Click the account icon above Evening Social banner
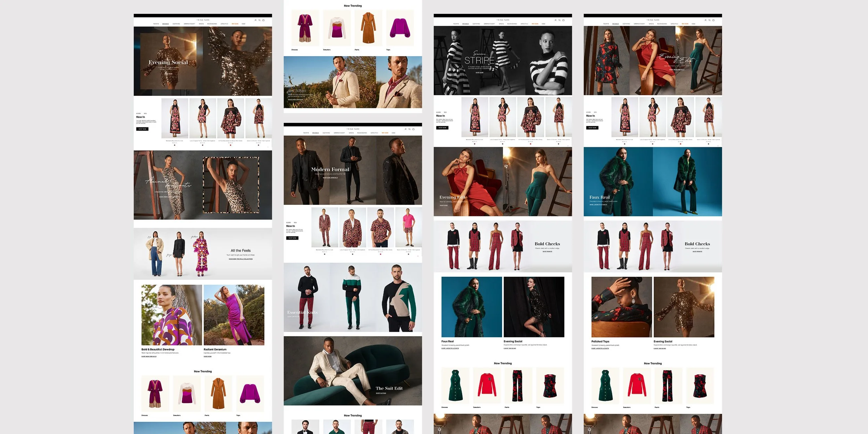This screenshot has width=868, height=434. (256, 20)
